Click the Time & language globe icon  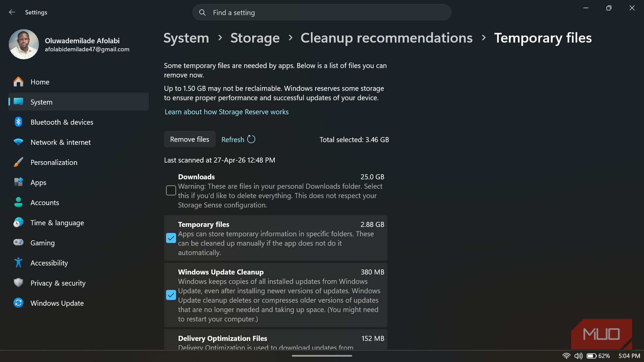pos(18,222)
